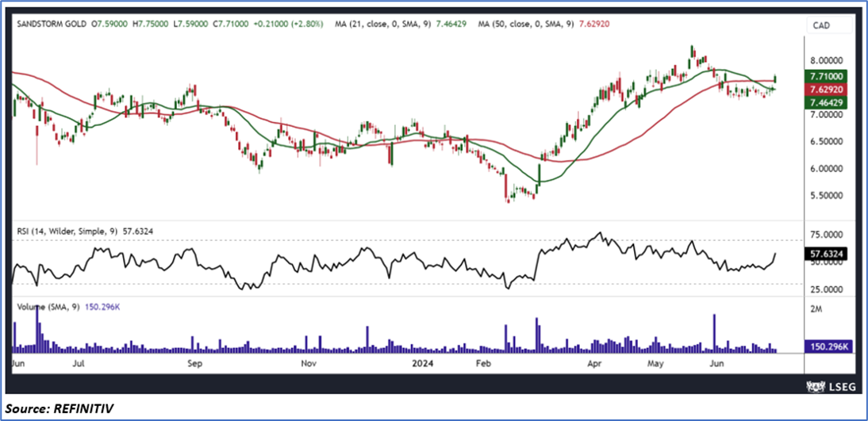Click the Apr time axis label
Viewport: 868px width, 421px height.
pyautogui.click(x=594, y=364)
